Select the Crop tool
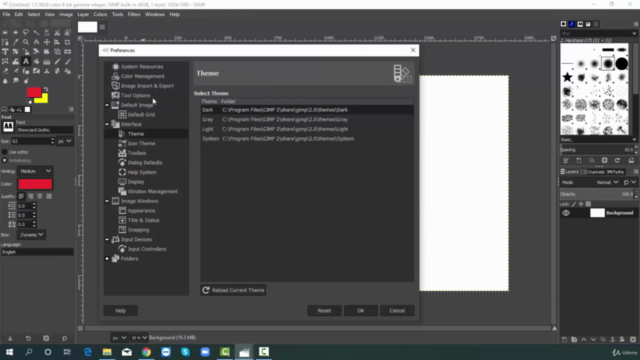The image size is (640, 360). pyautogui.click(x=68, y=42)
